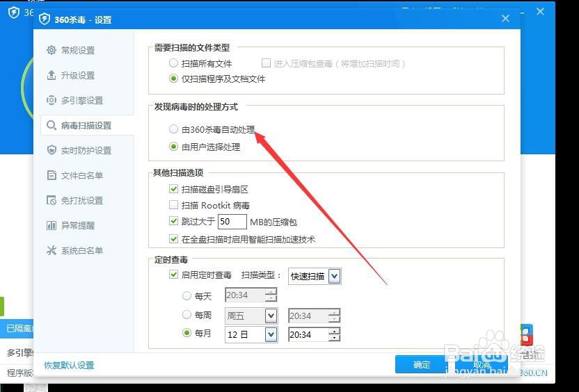Select 由360杀毒自动处理 radio option
Screen dimensions: 579x392
point(173,129)
